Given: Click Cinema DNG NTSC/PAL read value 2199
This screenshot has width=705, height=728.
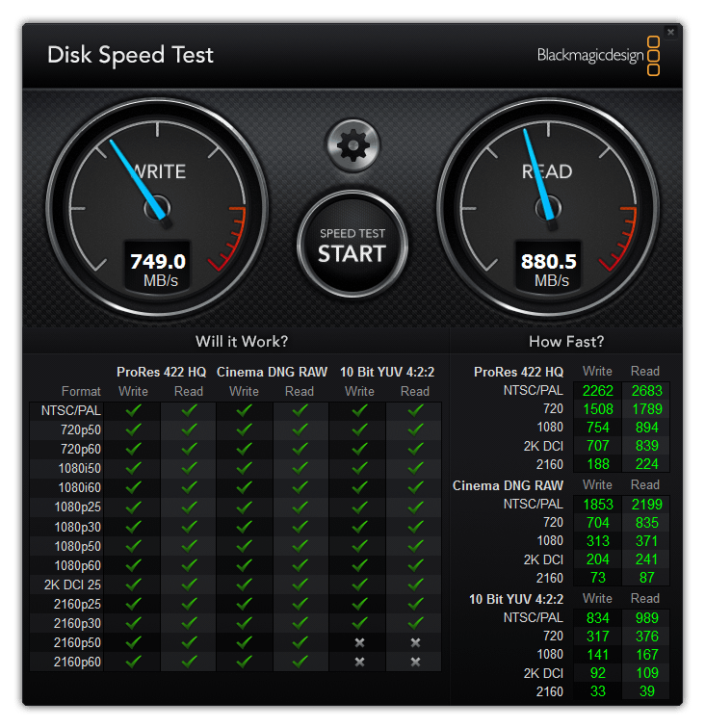Looking at the screenshot, I should [646, 505].
